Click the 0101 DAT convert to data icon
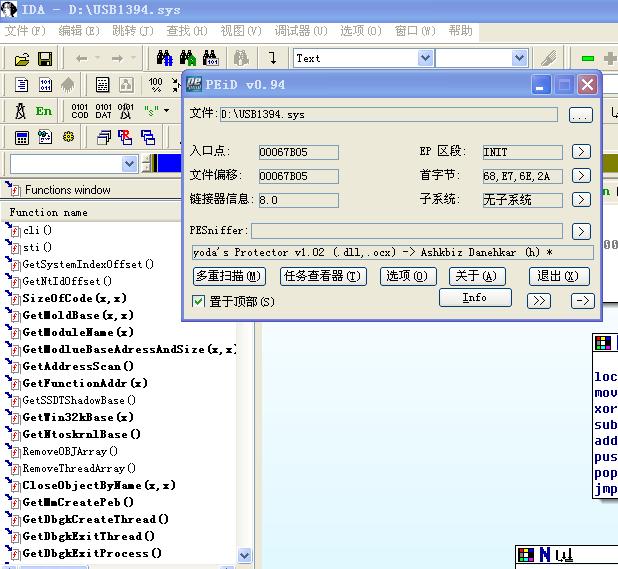This screenshot has width=618, height=569. tap(103, 111)
